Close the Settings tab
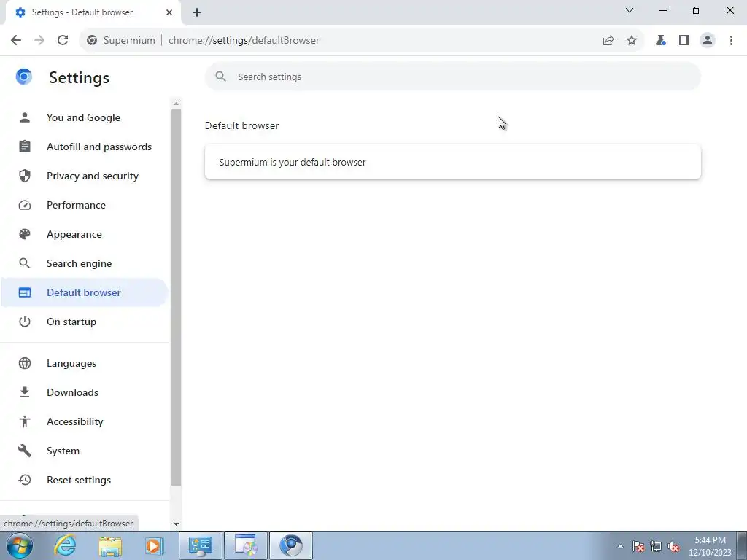 click(169, 12)
